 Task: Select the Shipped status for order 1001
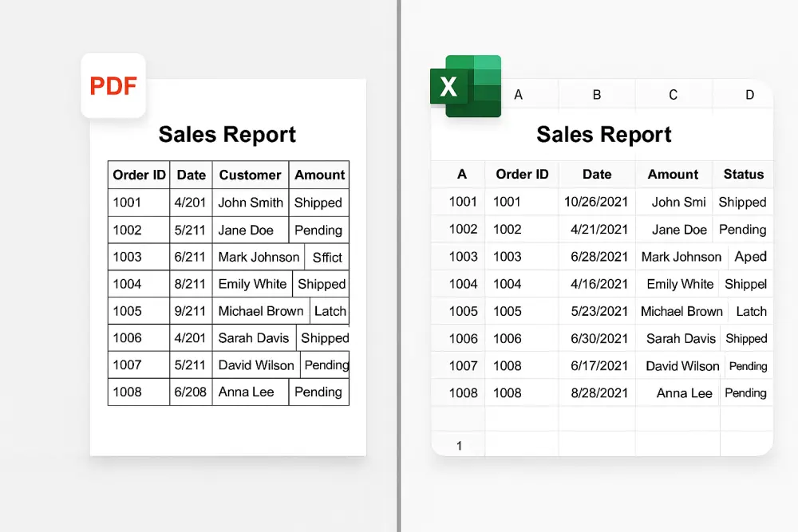[x=742, y=202]
